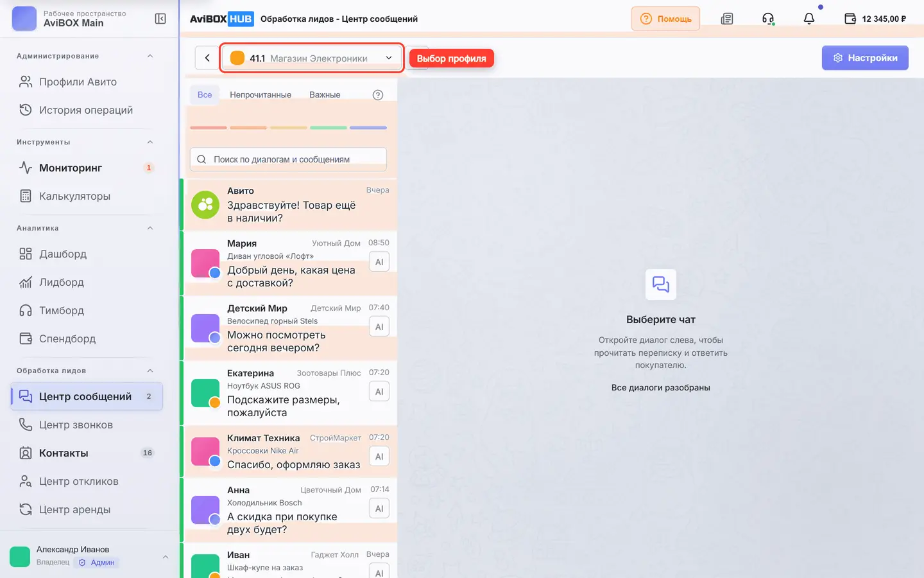Collapse the sidebar panel icon
Viewport: 924px width, 578px height.
click(160, 19)
